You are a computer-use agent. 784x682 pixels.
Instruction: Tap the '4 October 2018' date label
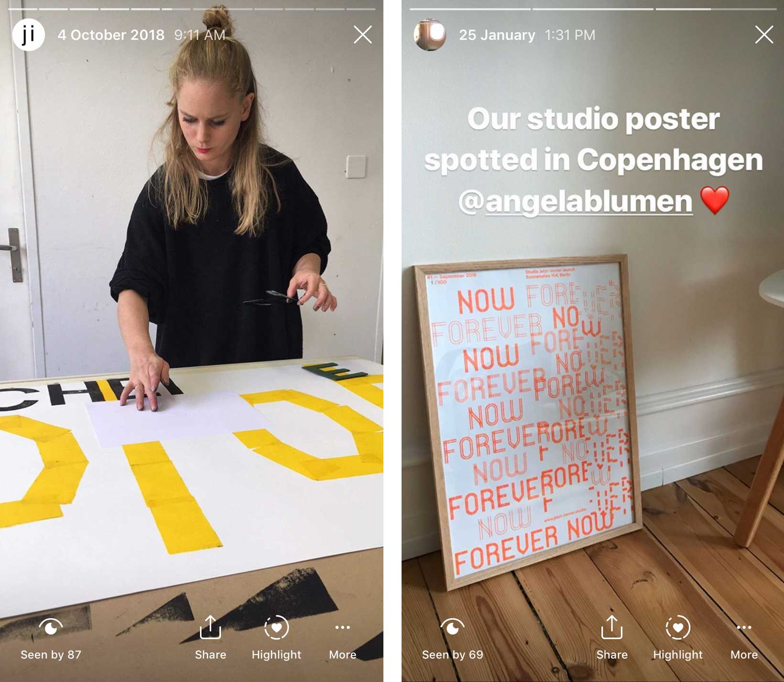coord(111,35)
